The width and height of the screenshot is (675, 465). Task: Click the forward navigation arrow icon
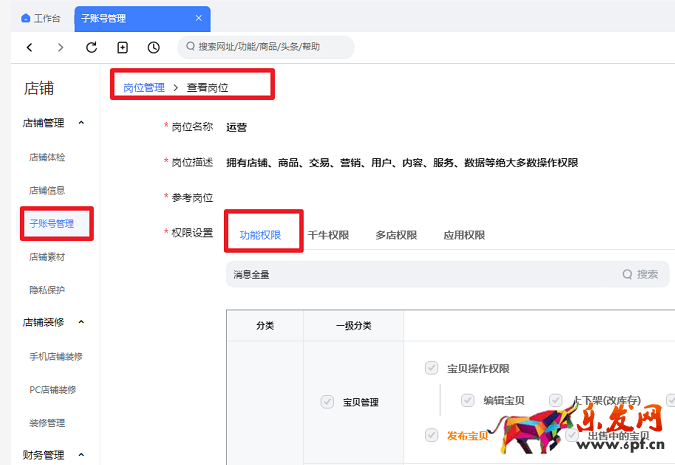pyautogui.click(x=60, y=47)
